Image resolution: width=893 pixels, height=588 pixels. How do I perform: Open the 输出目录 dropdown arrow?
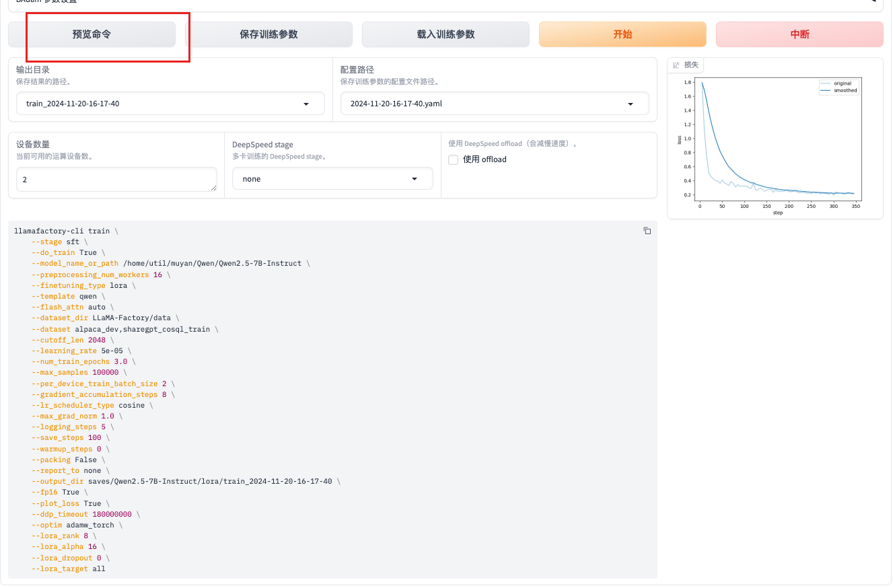point(306,104)
